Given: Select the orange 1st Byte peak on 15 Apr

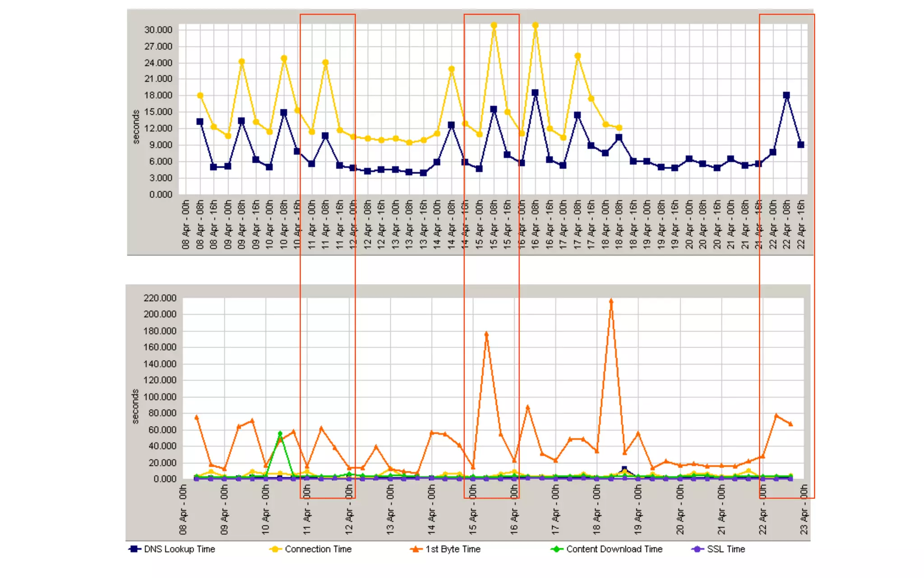Looking at the screenshot, I should (486, 334).
